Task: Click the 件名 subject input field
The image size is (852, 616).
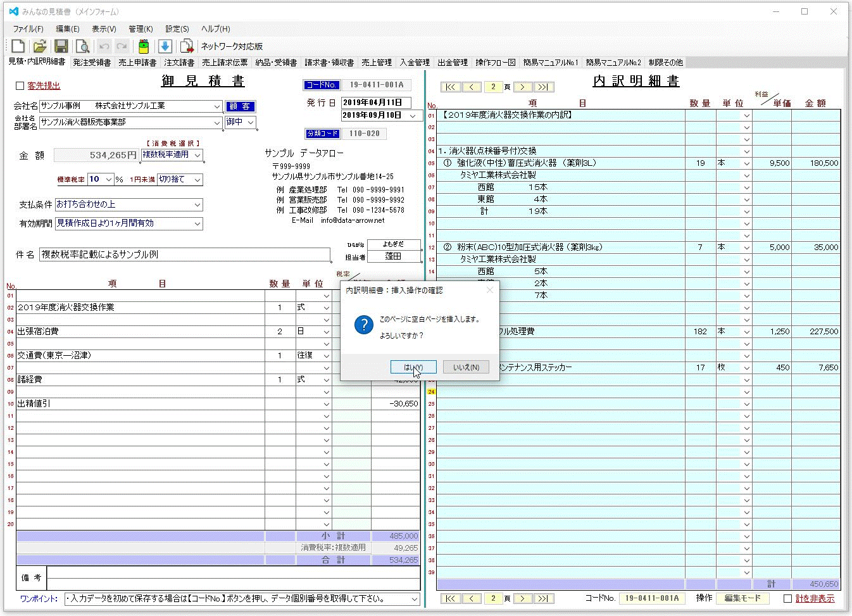Action: (184, 255)
